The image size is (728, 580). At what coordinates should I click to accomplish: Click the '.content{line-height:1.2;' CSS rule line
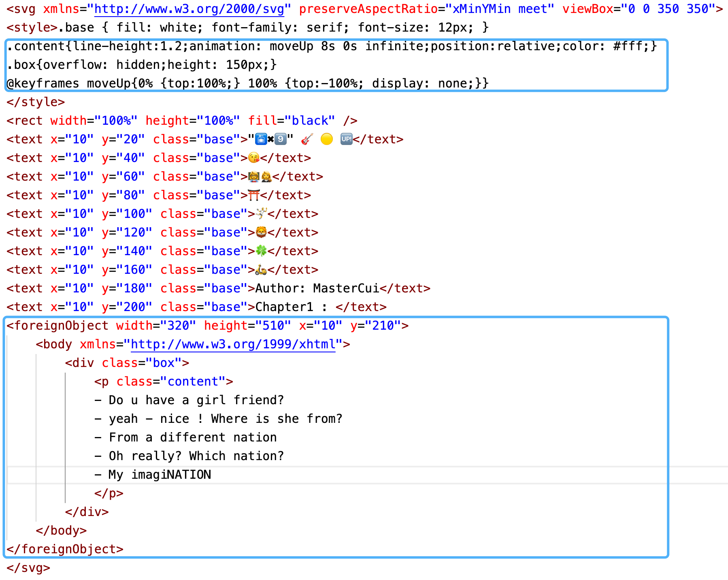tap(332, 46)
